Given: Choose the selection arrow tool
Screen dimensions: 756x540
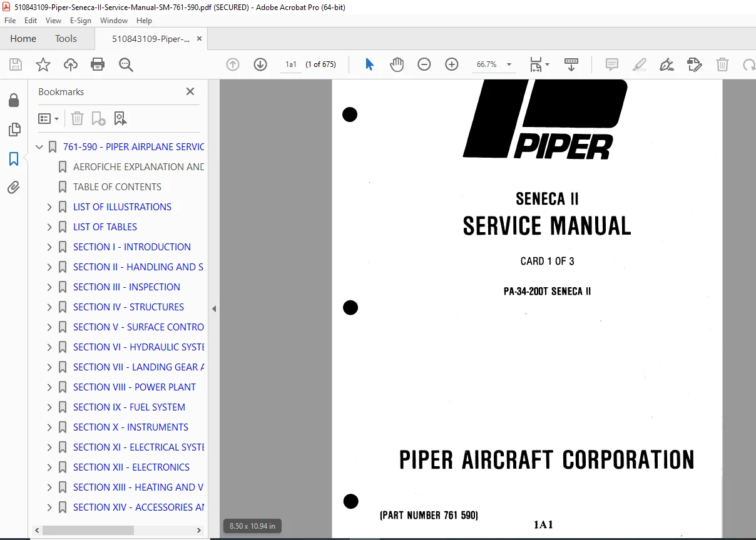Looking at the screenshot, I should pyautogui.click(x=369, y=64).
